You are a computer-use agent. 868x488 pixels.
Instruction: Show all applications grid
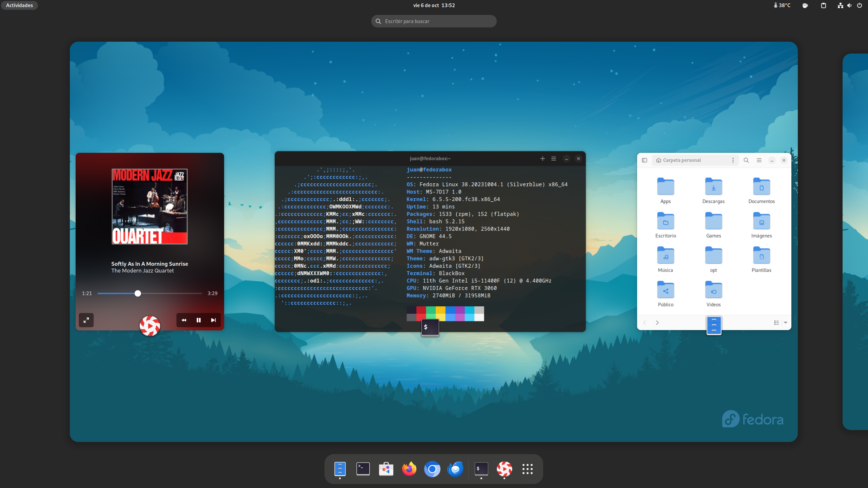(x=527, y=469)
